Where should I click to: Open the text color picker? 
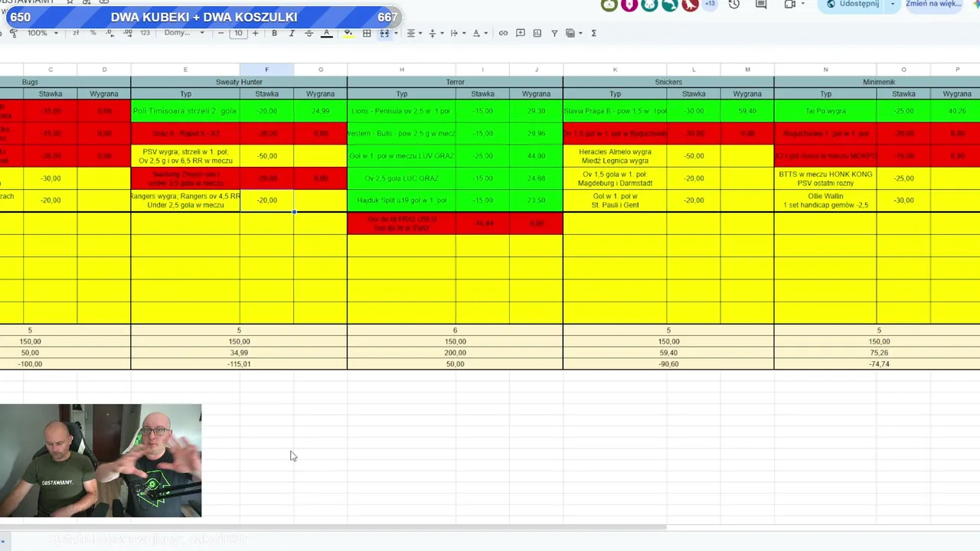(x=326, y=33)
